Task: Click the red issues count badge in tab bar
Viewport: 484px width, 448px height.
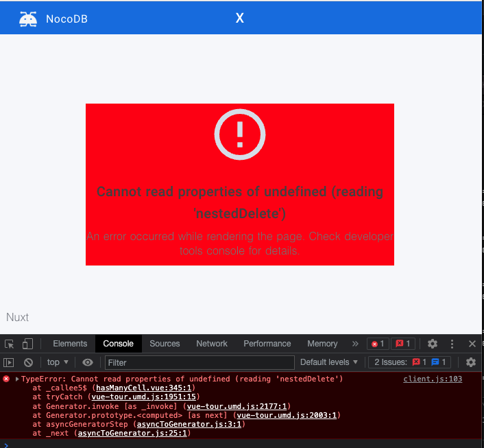Action: [403, 344]
